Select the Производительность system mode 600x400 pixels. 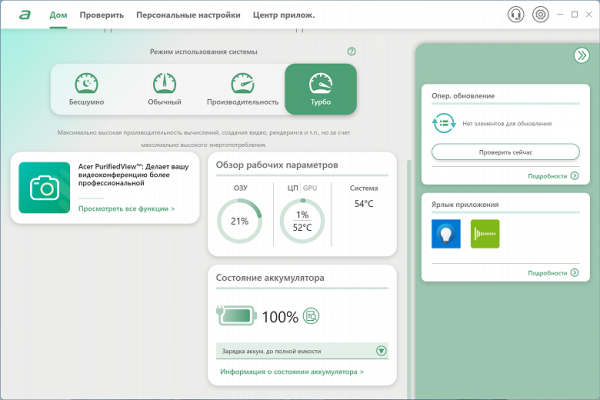(243, 89)
